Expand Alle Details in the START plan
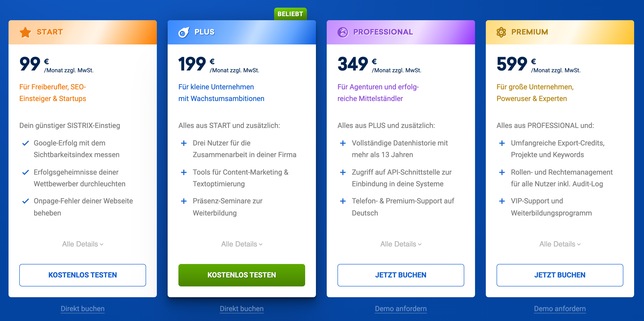The width and height of the screenshot is (644, 321). [82, 244]
